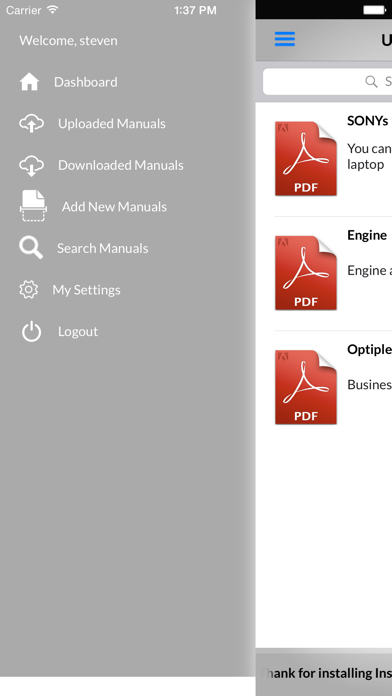Tap the Uploaded Manuals cloud icon
This screenshot has height=696, width=392.
click(x=31, y=123)
